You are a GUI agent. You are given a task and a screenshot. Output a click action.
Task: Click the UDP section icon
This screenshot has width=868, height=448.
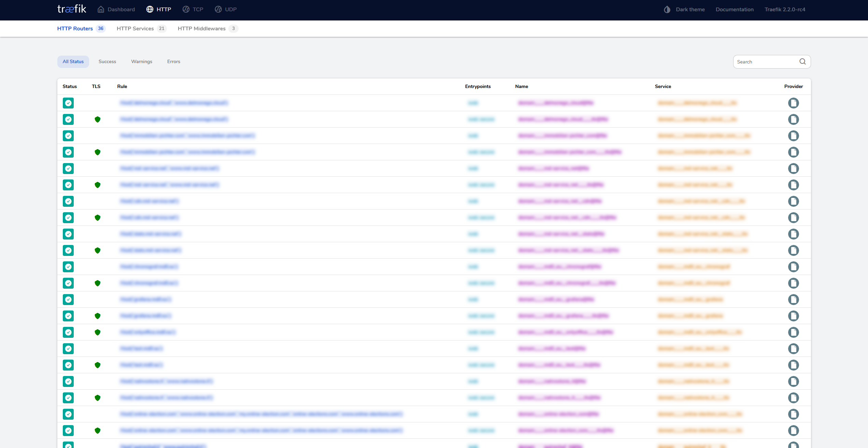pos(218,9)
